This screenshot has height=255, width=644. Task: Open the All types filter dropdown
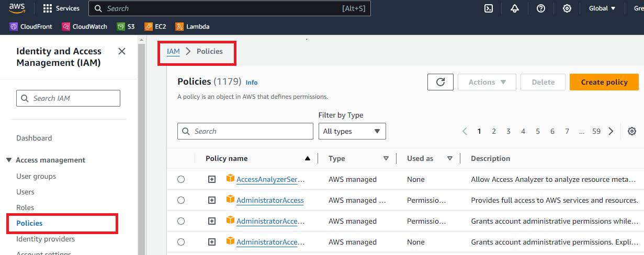[352, 131]
